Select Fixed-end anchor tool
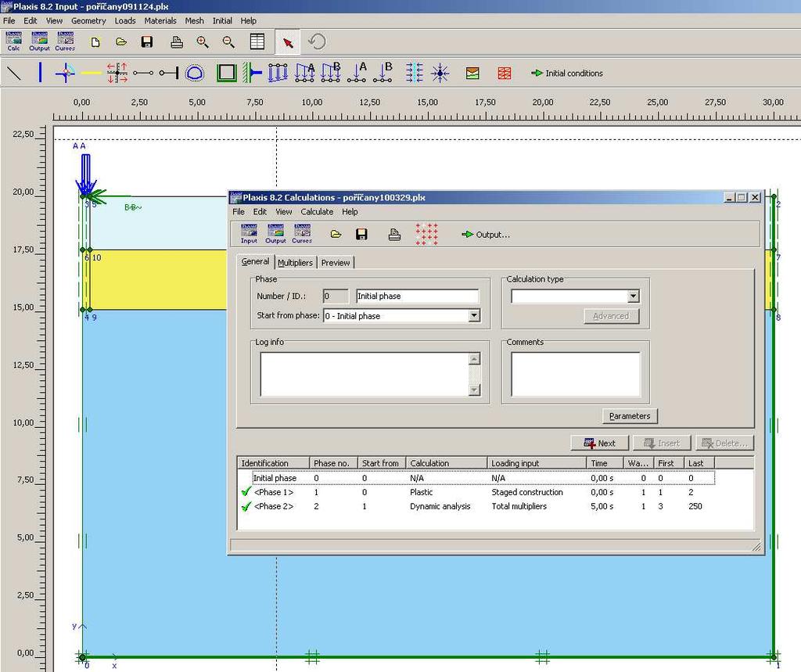801x672 pixels. click(169, 73)
